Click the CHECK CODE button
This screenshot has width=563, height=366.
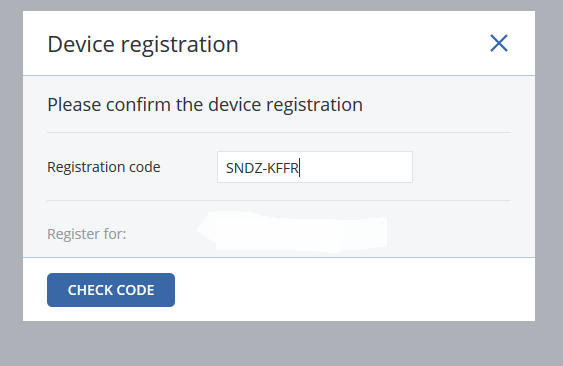point(111,290)
